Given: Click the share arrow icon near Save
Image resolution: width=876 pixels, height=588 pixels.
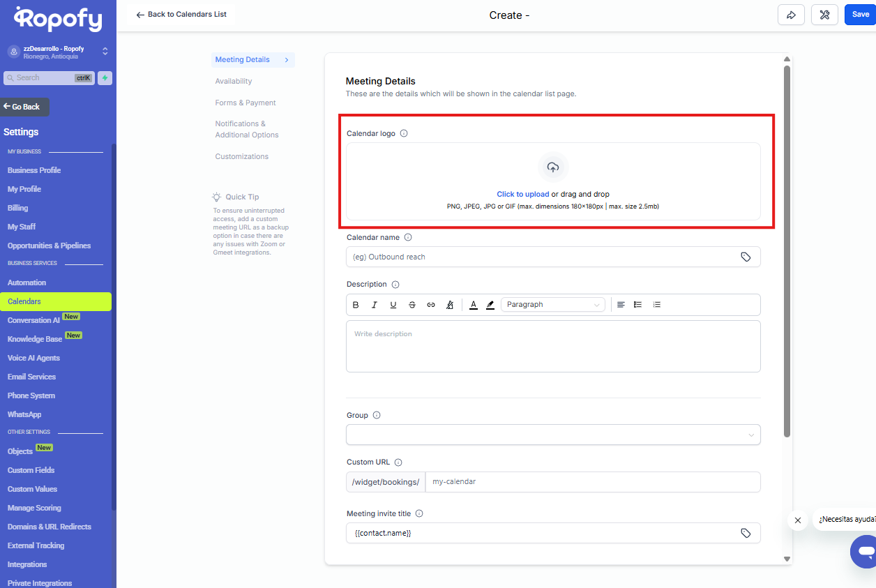Looking at the screenshot, I should 791,15.
